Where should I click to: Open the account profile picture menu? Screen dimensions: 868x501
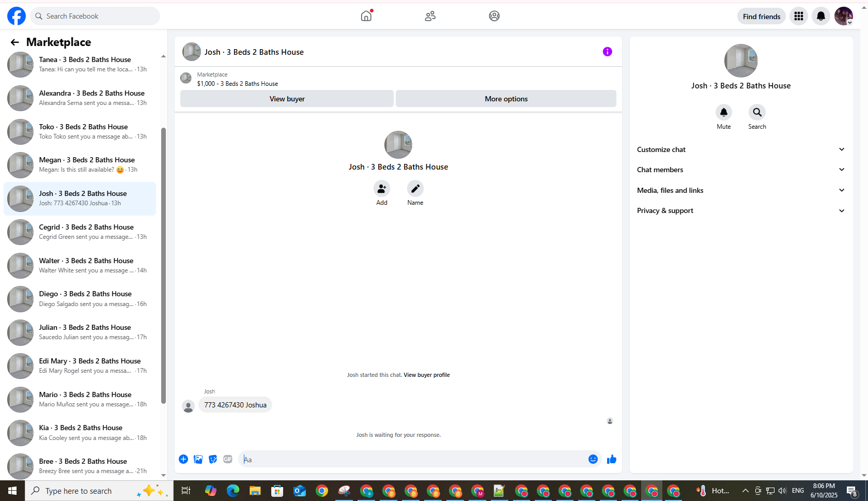844,16
